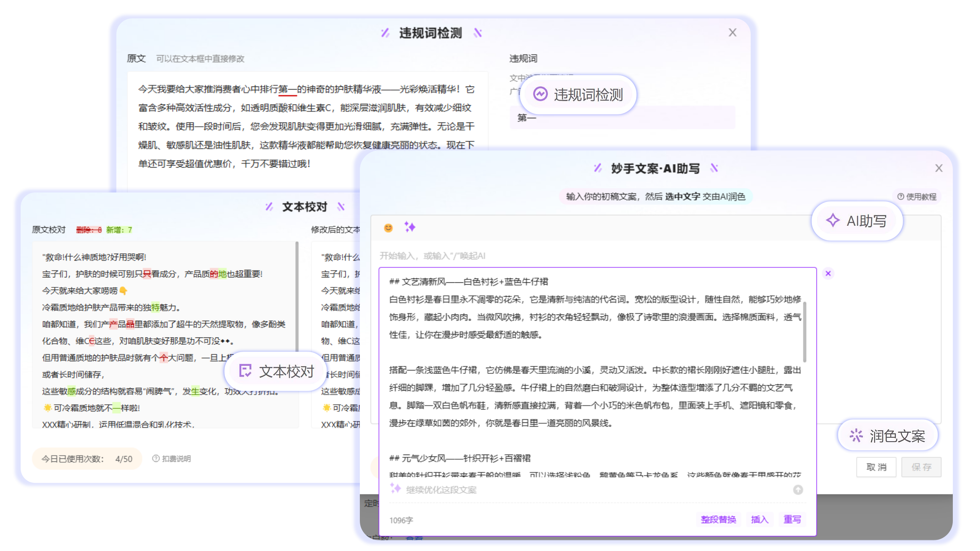Click the sparkle icon inside 润色文案 pill

click(856, 435)
